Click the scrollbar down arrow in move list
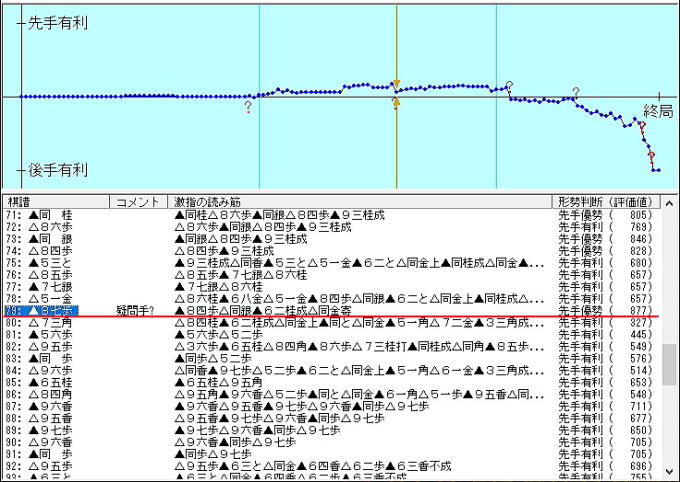 click(669, 472)
